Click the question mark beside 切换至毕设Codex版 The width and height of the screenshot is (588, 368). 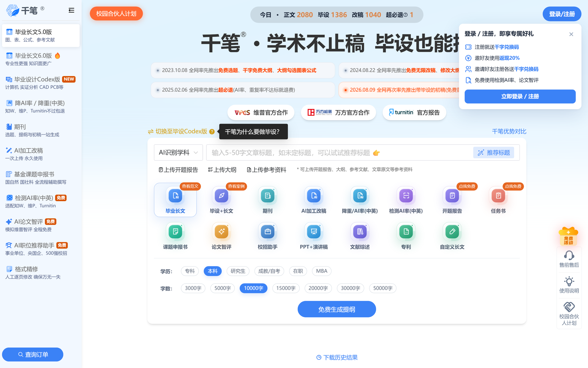pyautogui.click(x=212, y=132)
